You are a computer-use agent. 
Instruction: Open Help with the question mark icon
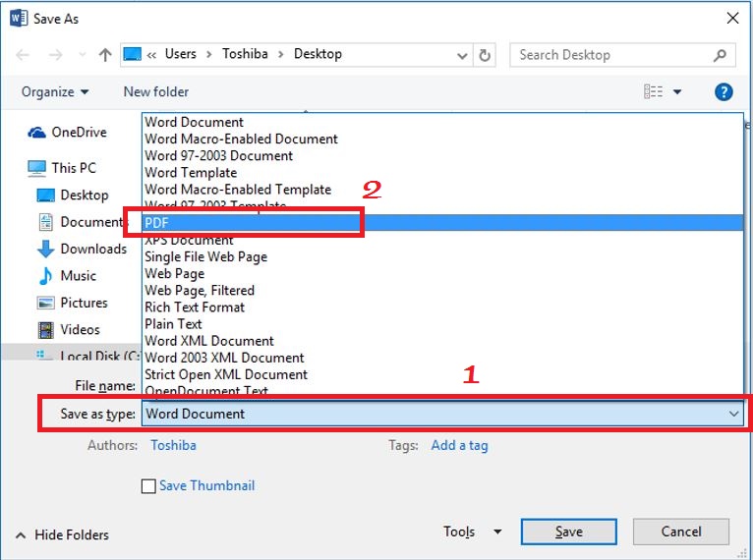pyautogui.click(x=724, y=91)
